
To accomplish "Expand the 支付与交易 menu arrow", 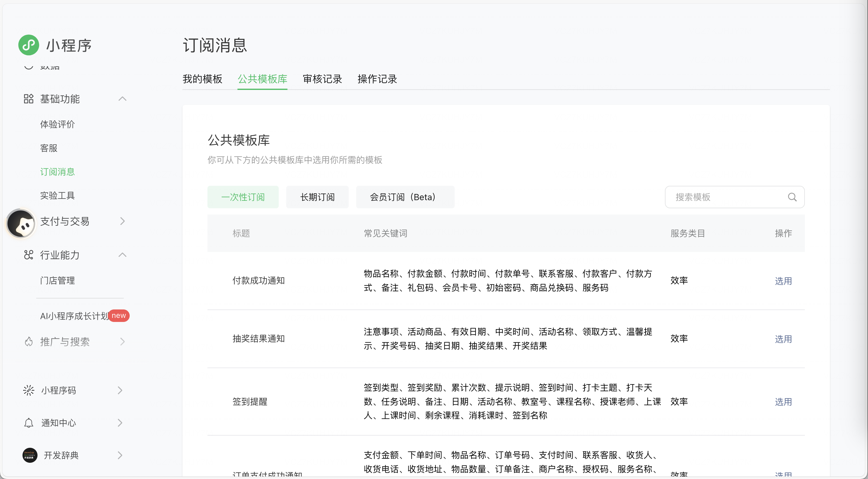I will pos(122,221).
